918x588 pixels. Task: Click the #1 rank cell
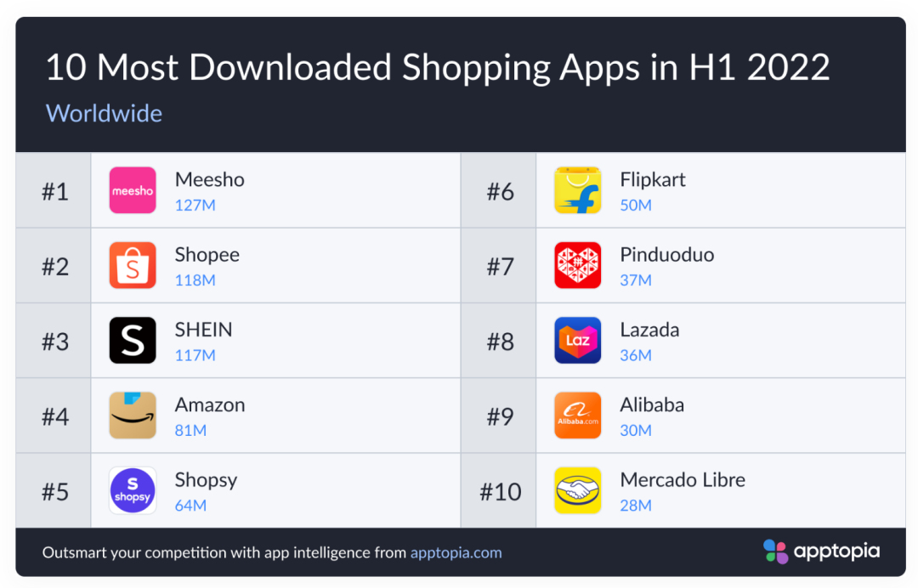[x=54, y=191]
